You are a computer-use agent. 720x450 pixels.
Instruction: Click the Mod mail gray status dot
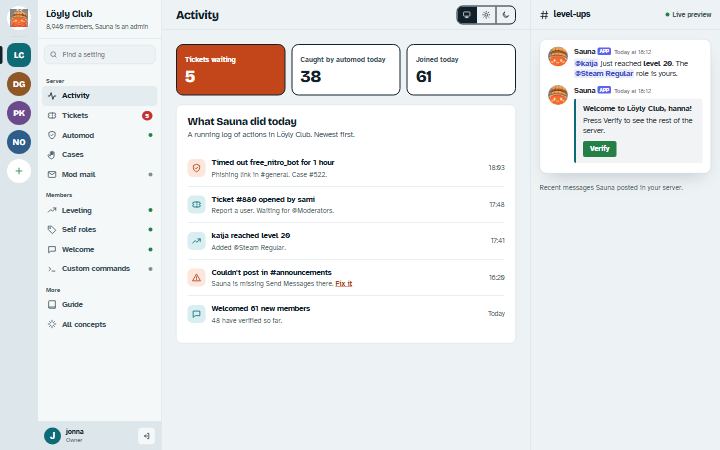(x=150, y=174)
